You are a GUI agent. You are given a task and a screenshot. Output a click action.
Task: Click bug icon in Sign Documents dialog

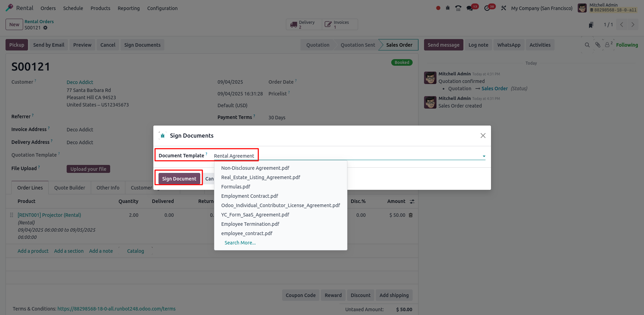point(163,136)
